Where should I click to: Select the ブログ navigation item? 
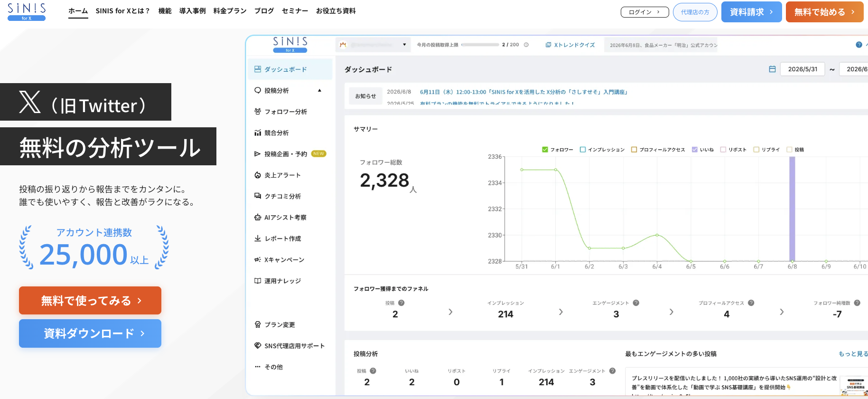(x=264, y=11)
